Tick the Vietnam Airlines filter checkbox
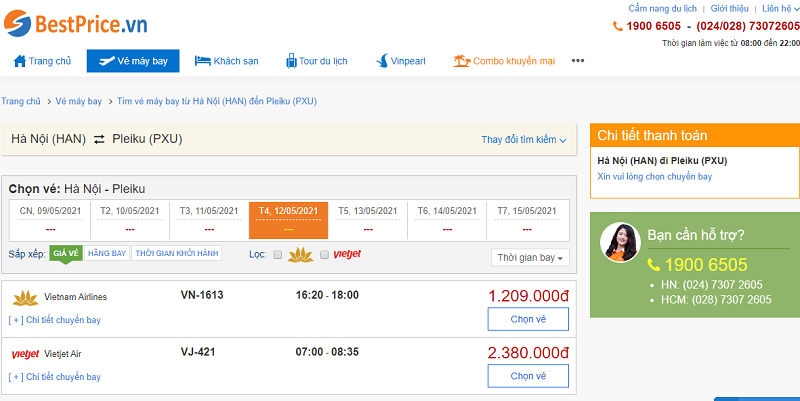 click(x=278, y=255)
